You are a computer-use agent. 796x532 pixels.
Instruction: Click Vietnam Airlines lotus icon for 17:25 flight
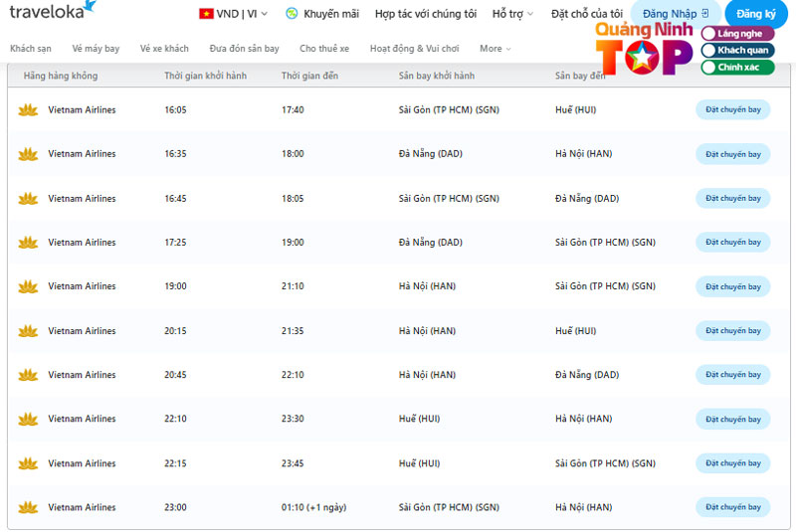click(x=28, y=243)
